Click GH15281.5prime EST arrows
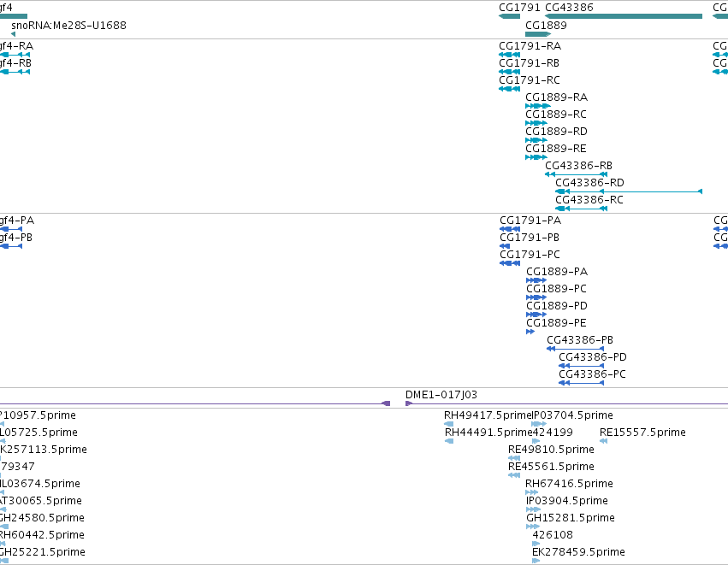728x565 pixels. click(533, 527)
